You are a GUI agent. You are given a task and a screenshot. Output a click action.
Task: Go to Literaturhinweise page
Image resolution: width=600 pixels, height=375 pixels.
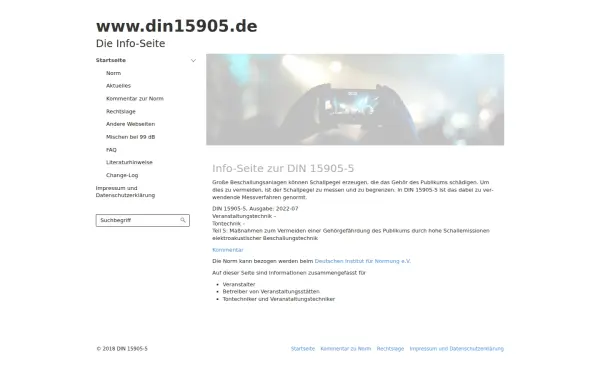click(x=129, y=162)
